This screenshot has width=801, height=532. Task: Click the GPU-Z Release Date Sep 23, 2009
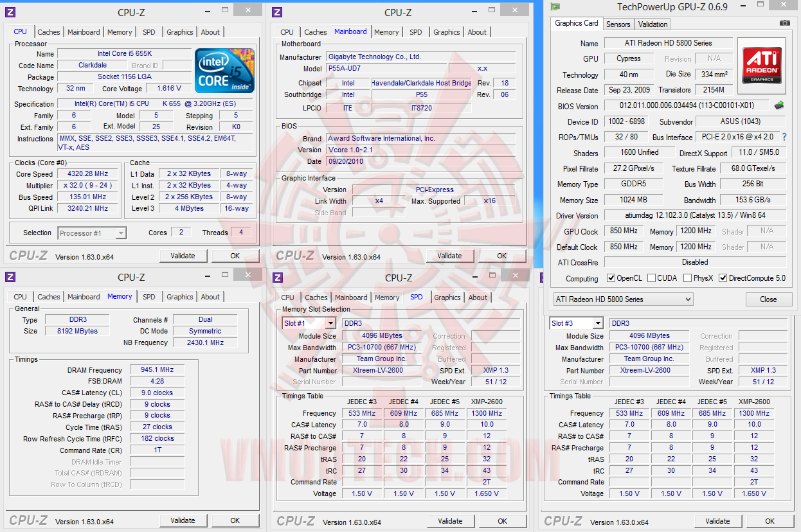point(629,90)
